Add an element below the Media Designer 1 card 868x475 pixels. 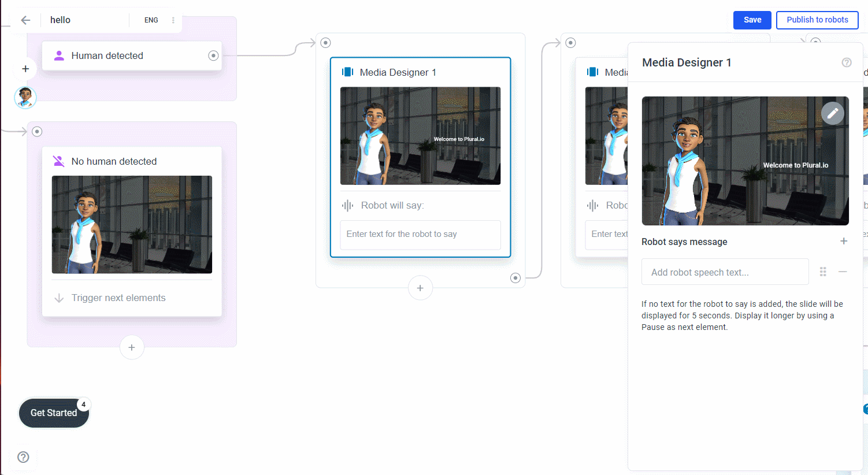click(x=420, y=288)
